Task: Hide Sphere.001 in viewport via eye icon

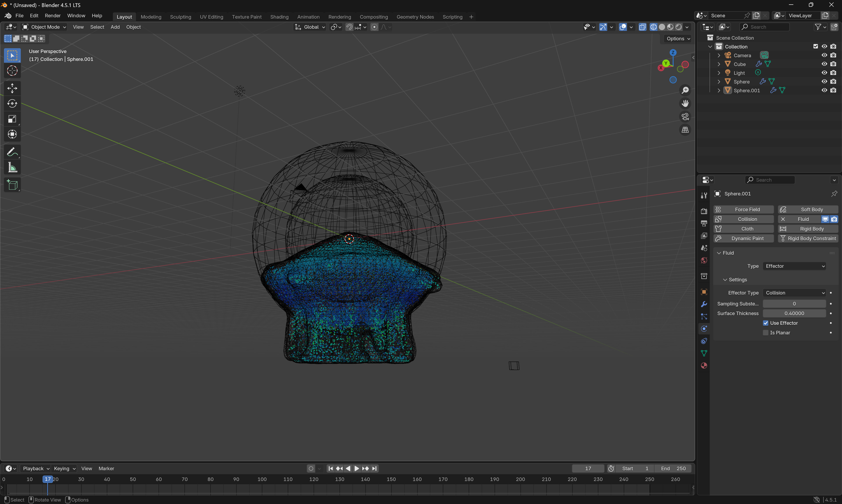Action: pyautogui.click(x=824, y=90)
